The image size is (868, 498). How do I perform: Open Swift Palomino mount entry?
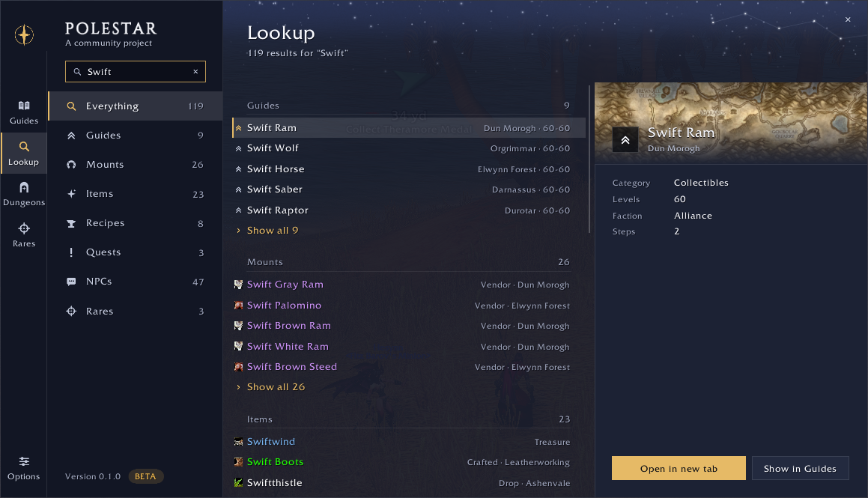408,306
